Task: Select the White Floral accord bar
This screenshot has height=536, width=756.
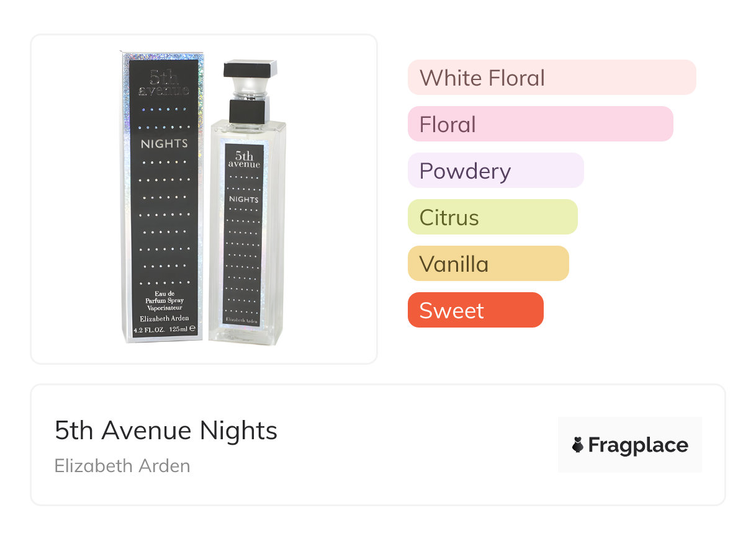Action: [551, 78]
